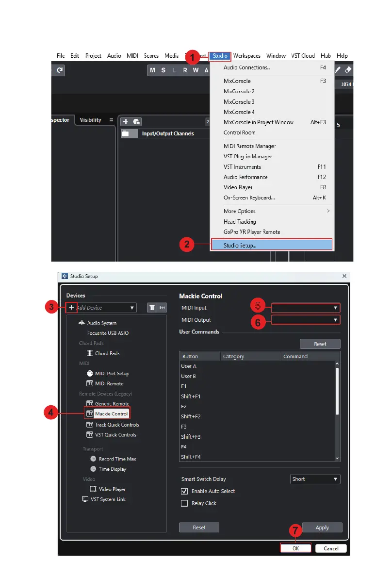Expand the More Options submenu arrow
Screen dimensions: 392x578
[x=328, y=211]
